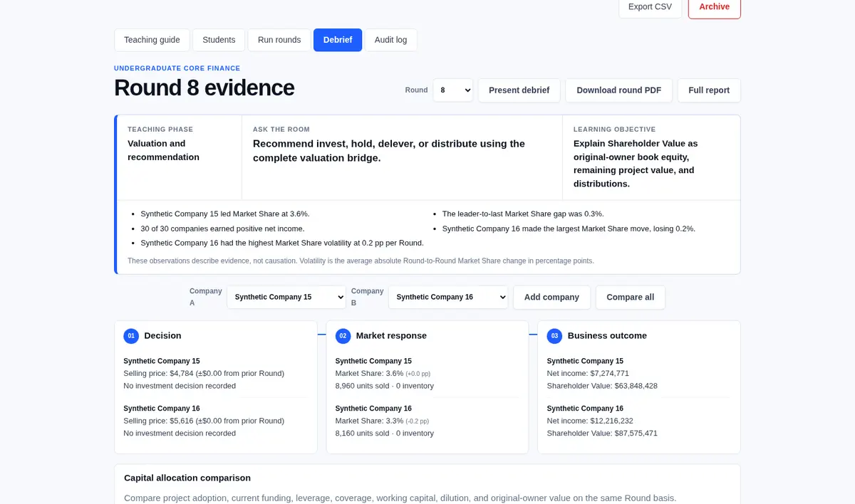Click 'Selling price: $4,784' line
This screenshot has width=855, height=504.
[204, 374]
